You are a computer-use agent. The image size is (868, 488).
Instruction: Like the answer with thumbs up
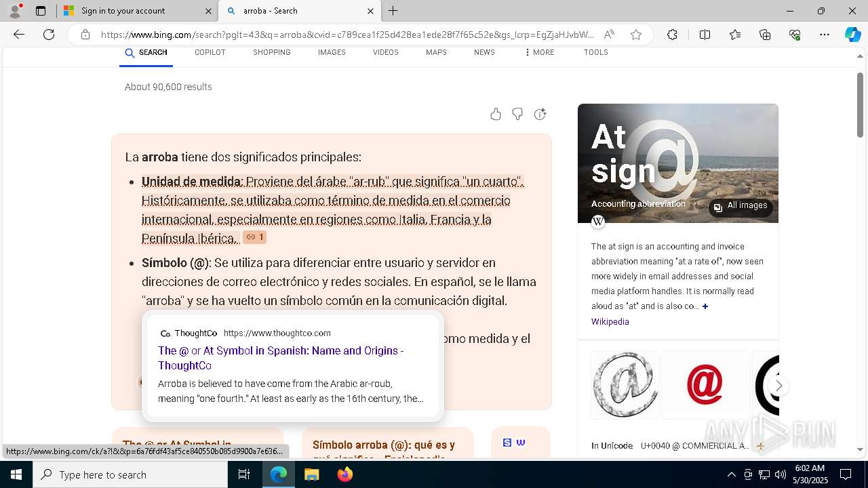point(496,114)
